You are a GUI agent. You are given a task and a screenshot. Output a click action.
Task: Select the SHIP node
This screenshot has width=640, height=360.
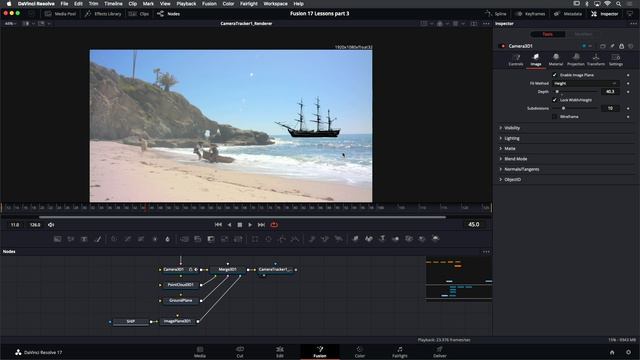coord(131,322)
